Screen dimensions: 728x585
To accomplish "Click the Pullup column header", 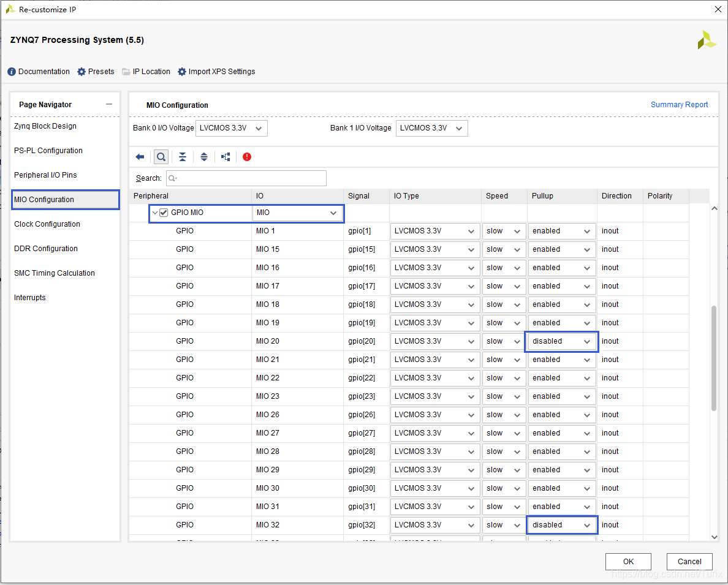I will click(562, 196).
